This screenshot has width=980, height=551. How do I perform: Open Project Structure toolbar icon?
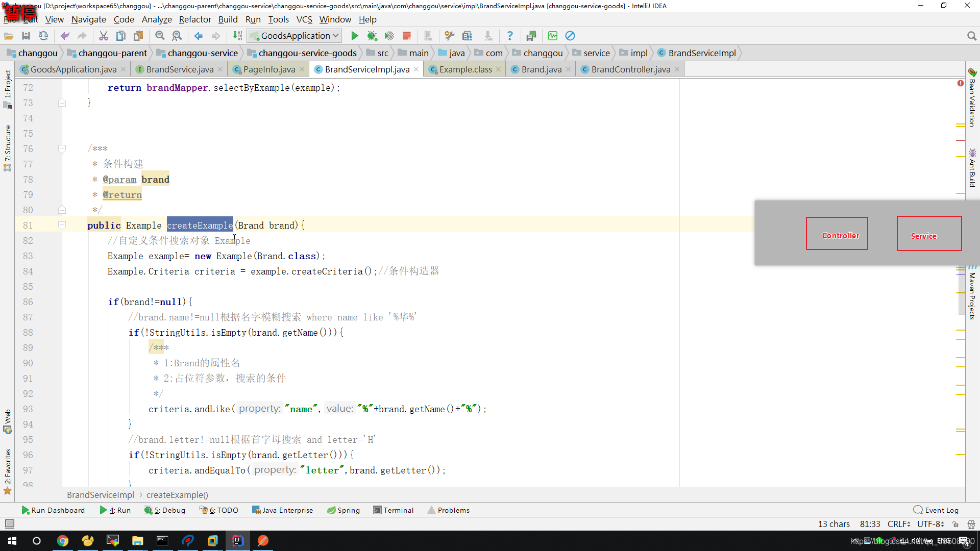tap(467, 36)
